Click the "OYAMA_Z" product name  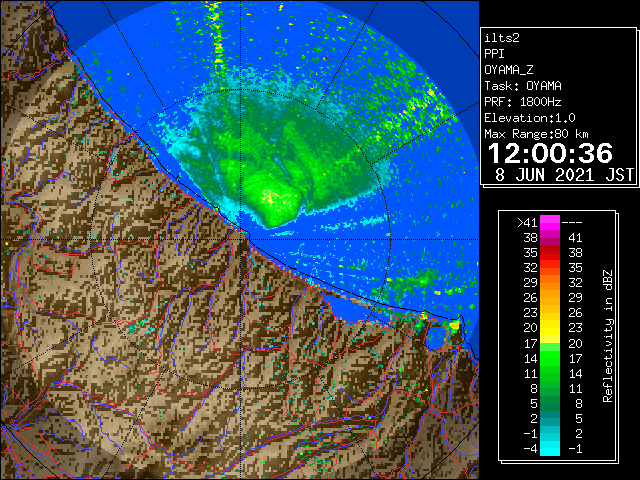(x=509, y=70)
